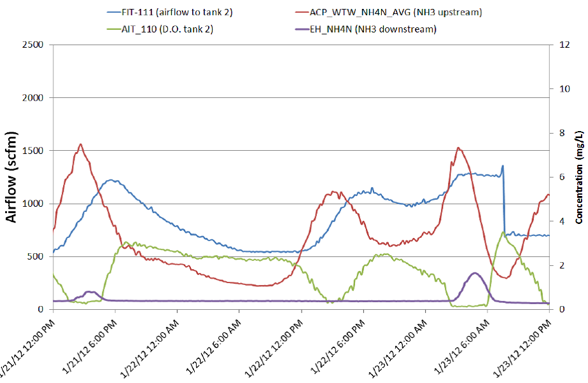Click the 1/22/12 12:00 PM time label

(274, 348)
